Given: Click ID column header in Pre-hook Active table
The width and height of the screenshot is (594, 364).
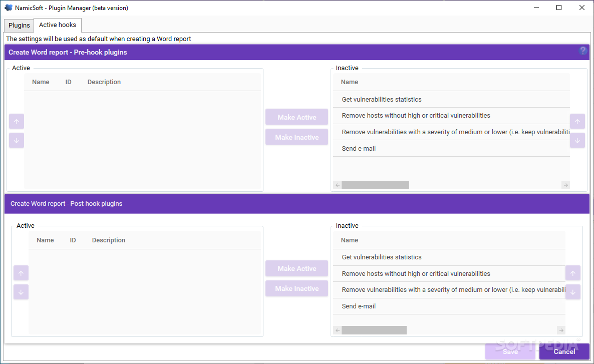Looking at the screenshot, I should pyautogui.click(x=68, y=82).
